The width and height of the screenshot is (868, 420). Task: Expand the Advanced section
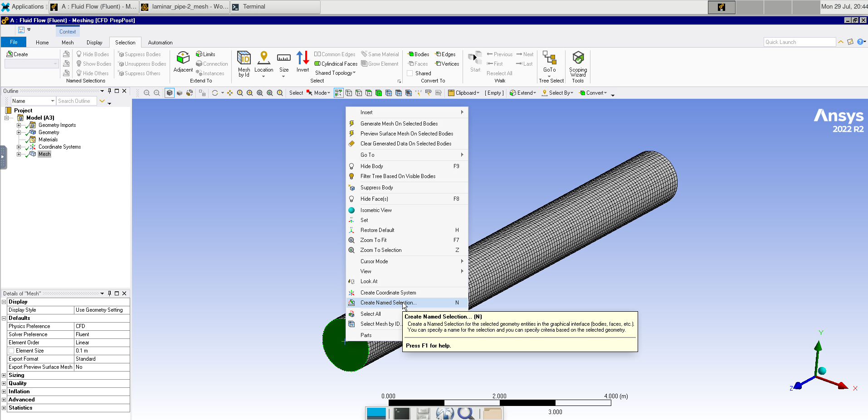click(4, 400)
